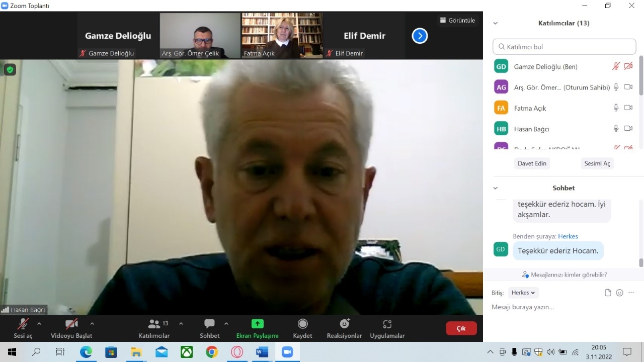Toggle Gamze Delioğlu's muted microphone in list
This screenshot has height=362, width=644.
(x=616, y=66)
